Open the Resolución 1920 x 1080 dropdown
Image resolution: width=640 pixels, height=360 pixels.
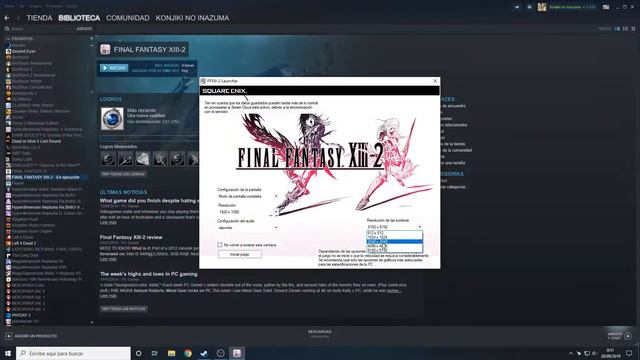(248, 212)
